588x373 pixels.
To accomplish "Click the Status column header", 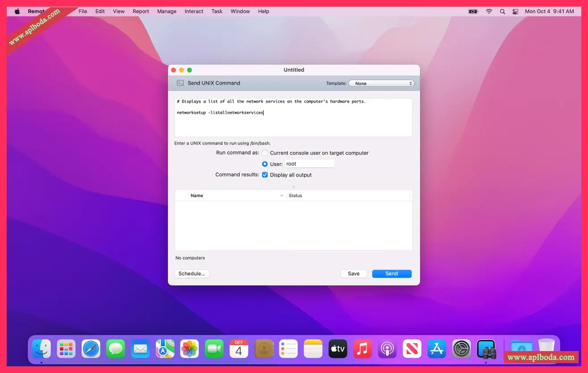I will pos(348,195).
